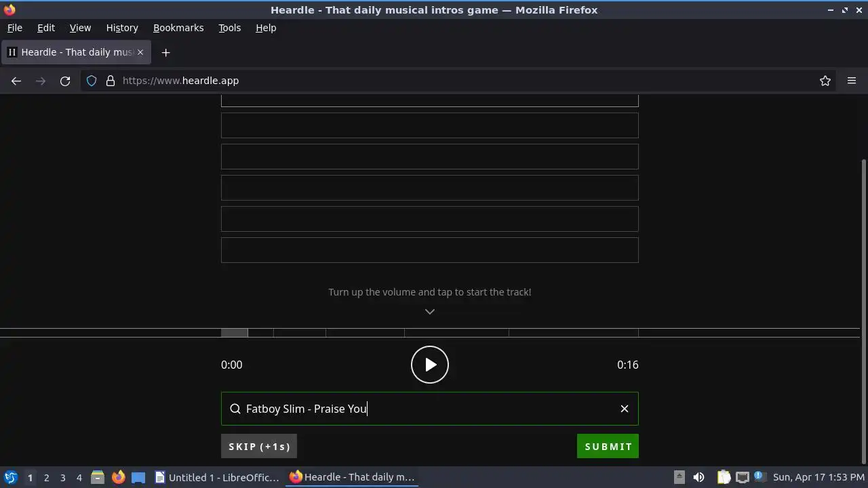Switch to Untitled 1 LibreOffice window

(217, 477)
